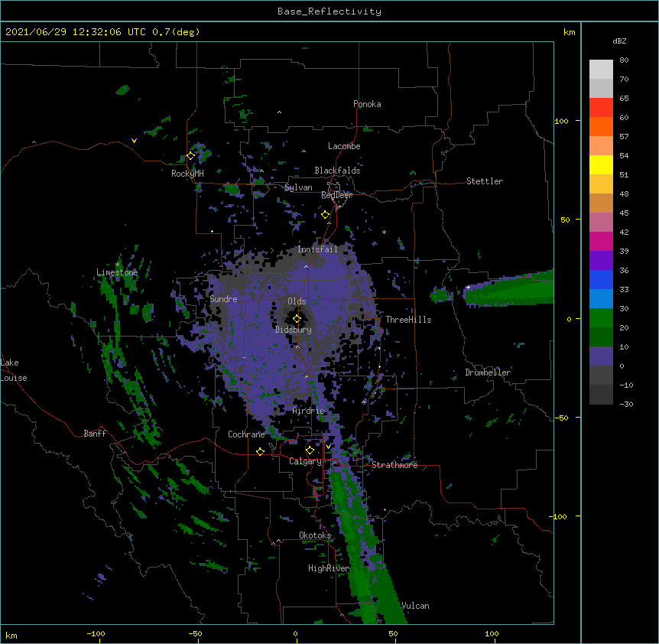This screenshot has height=644, width=659.
Task: Click the Ponoka city label
Action: pyautogui.click(x=367, y=104)
